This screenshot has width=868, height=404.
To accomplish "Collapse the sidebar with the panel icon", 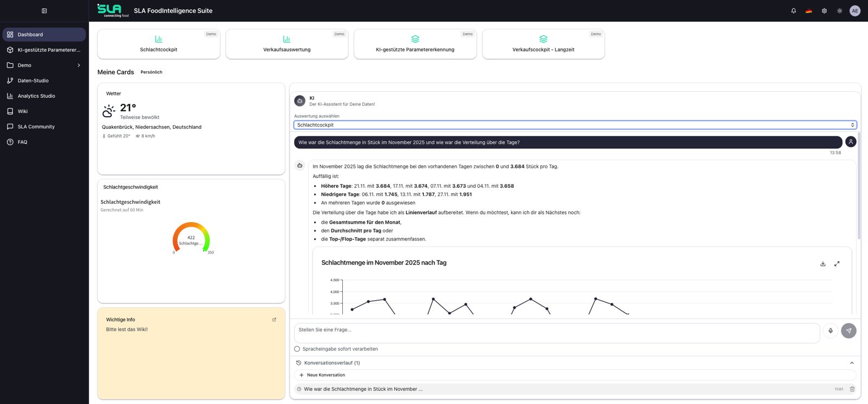I will click(44, 11).
